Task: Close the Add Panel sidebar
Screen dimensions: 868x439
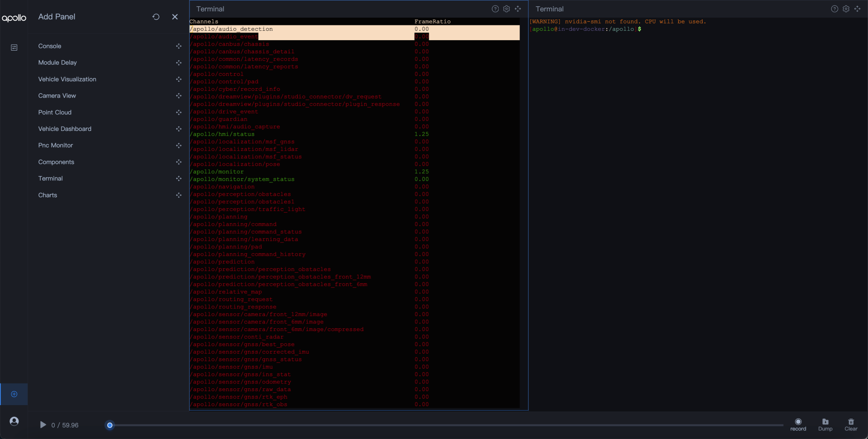Action: pyautogui.click(x=175, y=17)
